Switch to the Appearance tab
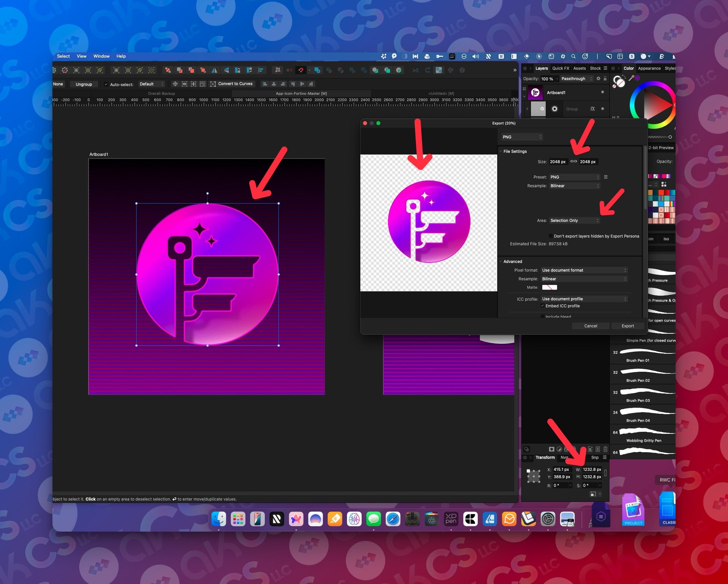Screen dimensions: 728x584 (x=649, y=68)
